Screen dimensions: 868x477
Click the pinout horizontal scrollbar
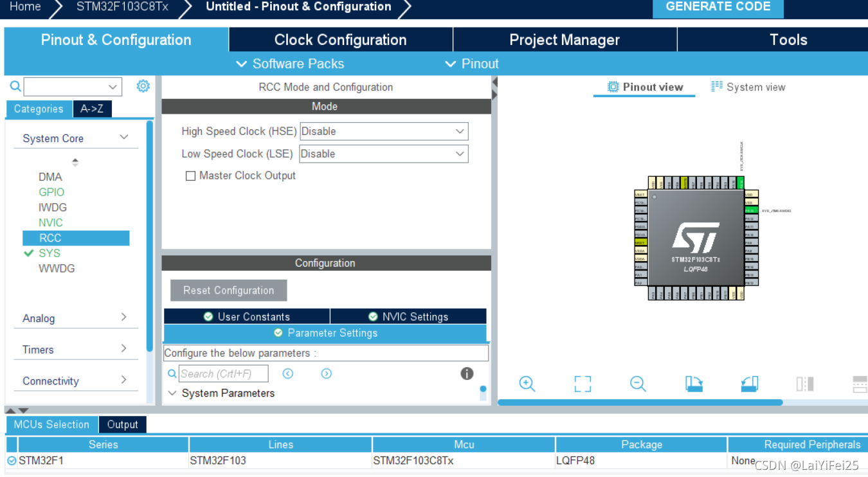point(640,402)
